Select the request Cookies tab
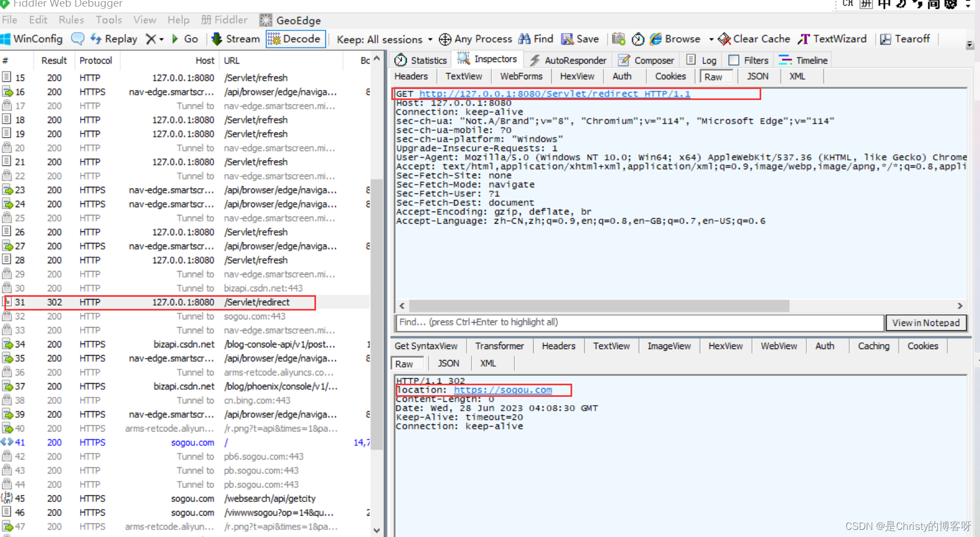Viewport: 980px width, 537px height. 671,76
